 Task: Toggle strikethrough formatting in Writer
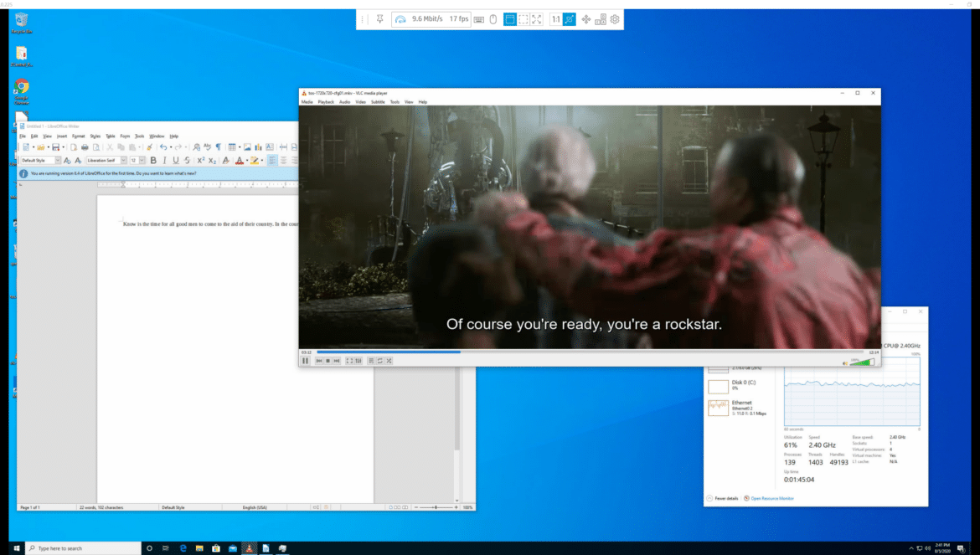pyautogui.click(x=187, y=161)
